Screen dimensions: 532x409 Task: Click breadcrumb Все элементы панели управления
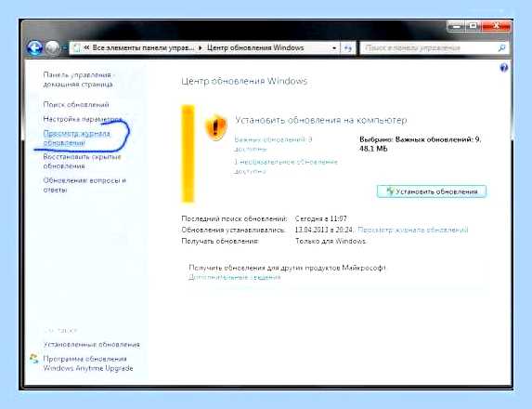[143, 48]
